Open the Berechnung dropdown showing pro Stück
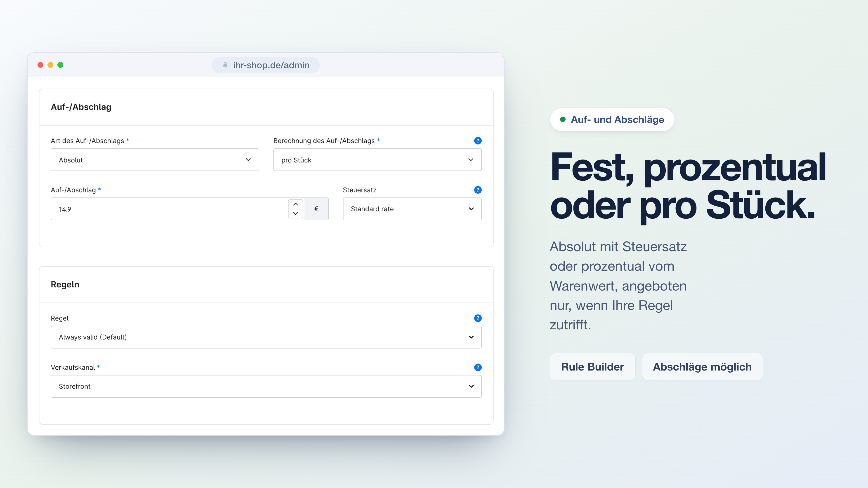Viewport: 868px width, 488px height. (x=377, y=160)
